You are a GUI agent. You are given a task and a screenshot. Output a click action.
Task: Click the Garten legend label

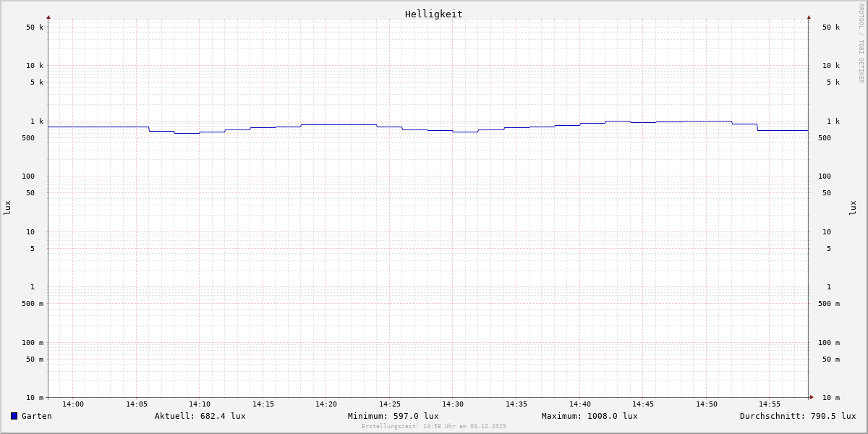pos(37,416)
